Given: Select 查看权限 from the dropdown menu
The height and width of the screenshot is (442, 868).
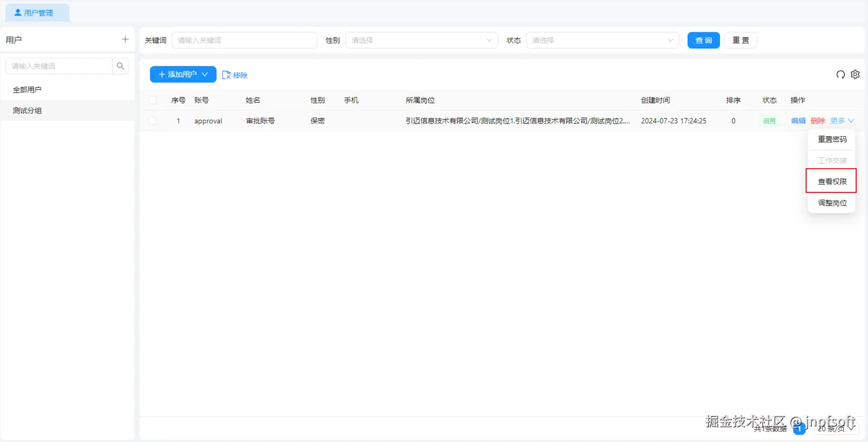Looking at the screenshot, I should pyautogui.click(x=832, y=182).
